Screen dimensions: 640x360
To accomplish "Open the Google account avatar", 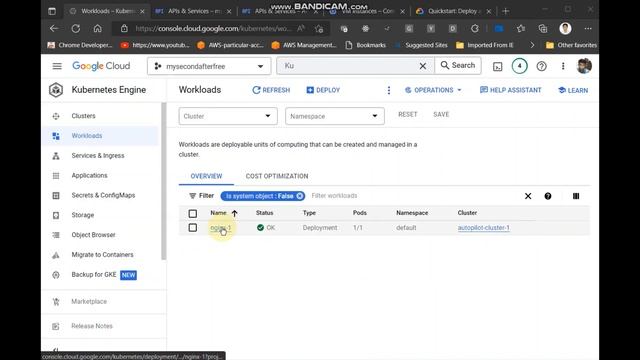I will tap(584, 66).
